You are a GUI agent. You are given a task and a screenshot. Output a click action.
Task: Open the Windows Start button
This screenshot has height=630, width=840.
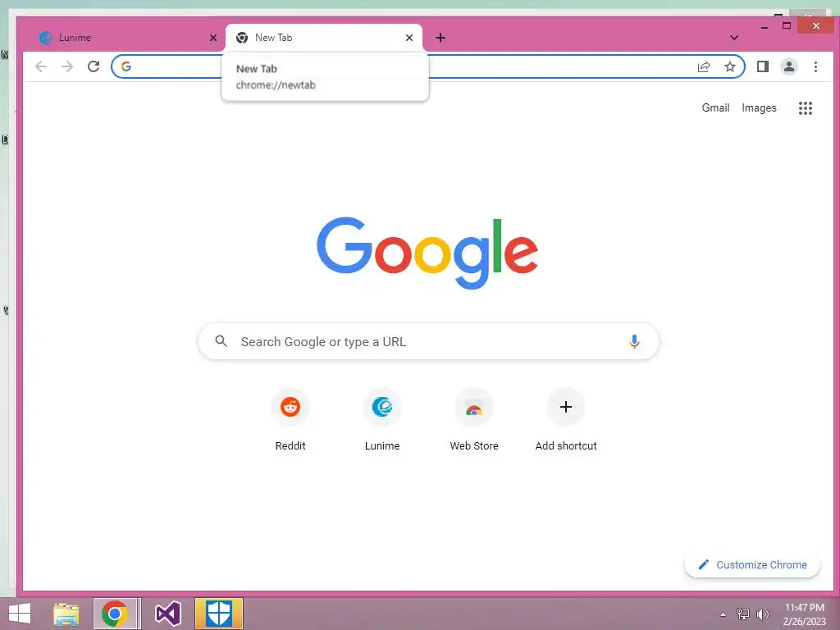[x=20, y=614]
